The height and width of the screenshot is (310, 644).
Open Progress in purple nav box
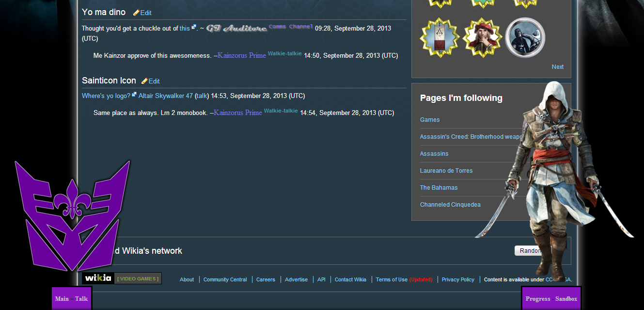point(537,299)
